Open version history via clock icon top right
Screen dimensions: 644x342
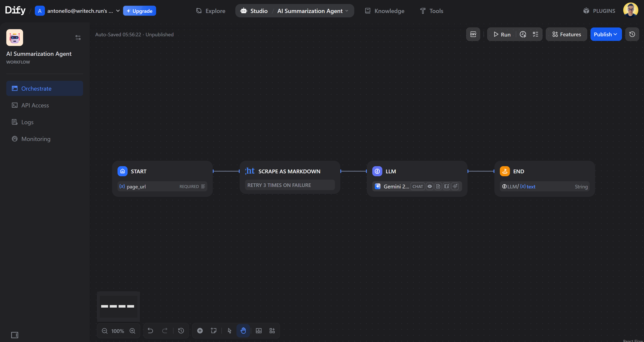point(632,34)
